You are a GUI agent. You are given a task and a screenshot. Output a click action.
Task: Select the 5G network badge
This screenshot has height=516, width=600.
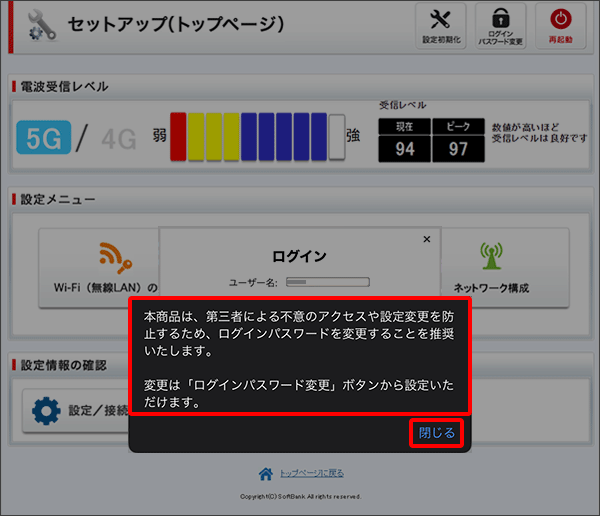point(44,137)
